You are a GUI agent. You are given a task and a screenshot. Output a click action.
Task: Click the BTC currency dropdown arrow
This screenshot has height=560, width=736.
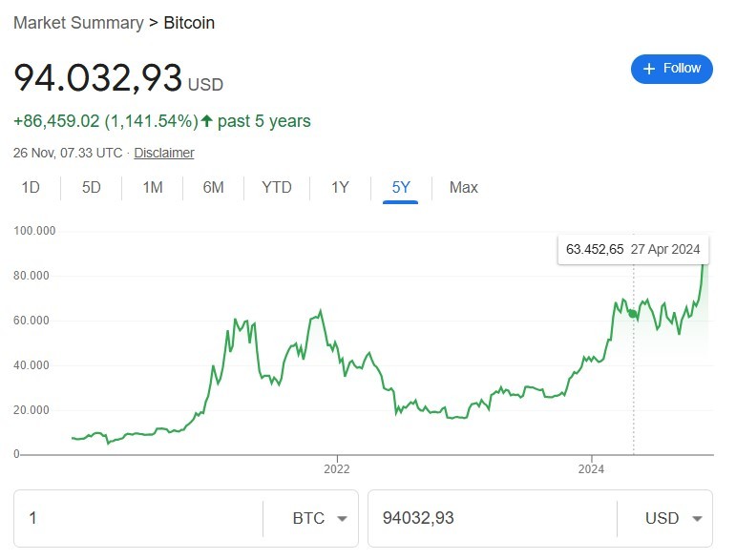pos(343,519)
